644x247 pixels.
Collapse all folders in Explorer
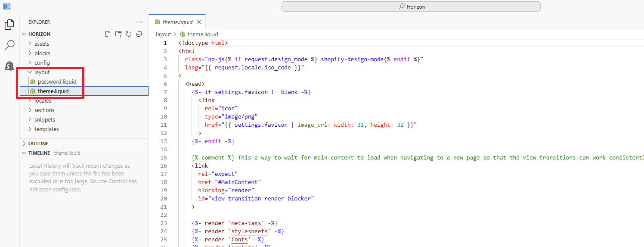tap(139, 34)
